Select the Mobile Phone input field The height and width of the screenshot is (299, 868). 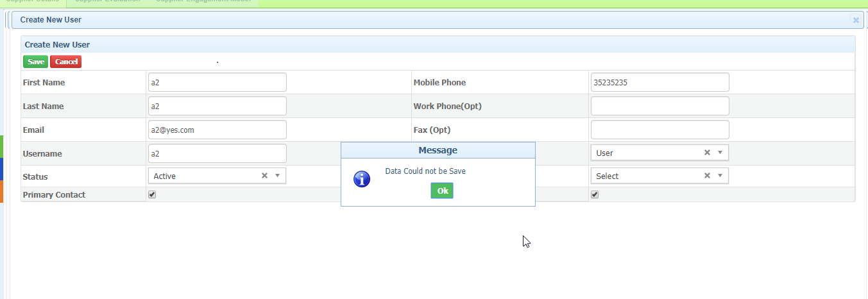(x=660, y=82)
